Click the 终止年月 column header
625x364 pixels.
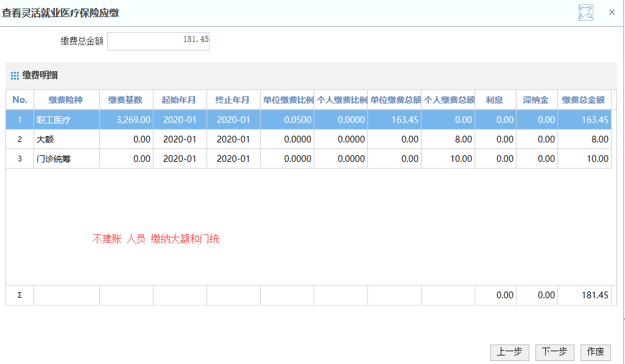233,100
